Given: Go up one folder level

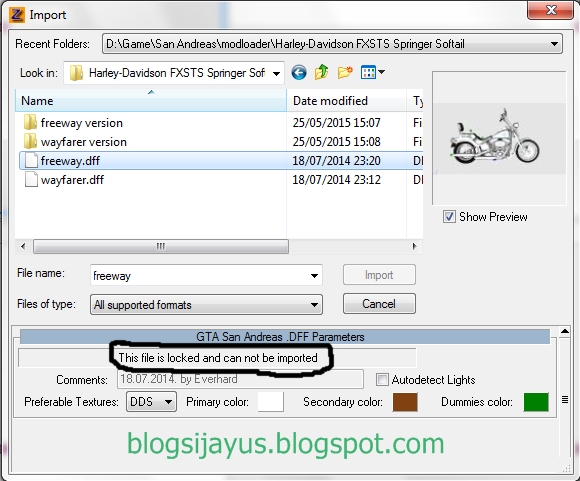Looking at the screenshot, I should pos(322,72).
